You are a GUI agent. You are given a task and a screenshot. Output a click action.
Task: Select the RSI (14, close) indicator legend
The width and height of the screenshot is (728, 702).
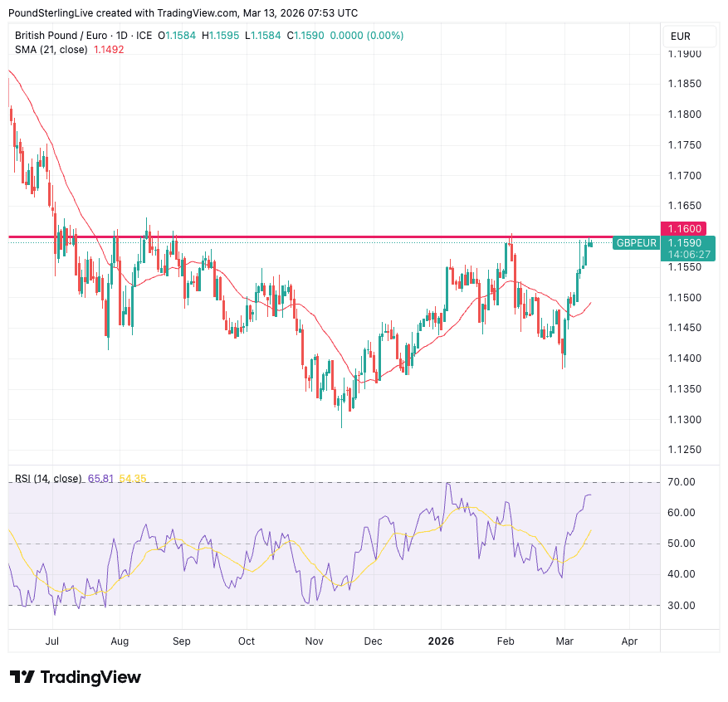pyautogui.click(x=48, y=479)
